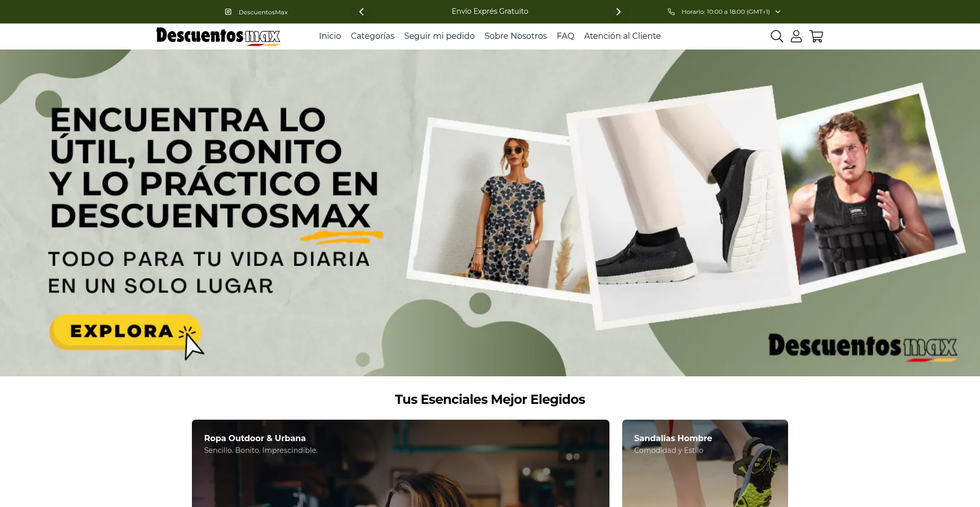The height and width of the screenshot is (507, 980).
Task: Click Horario 10:00 a 18:00 text
Action: tap(725, 12)
